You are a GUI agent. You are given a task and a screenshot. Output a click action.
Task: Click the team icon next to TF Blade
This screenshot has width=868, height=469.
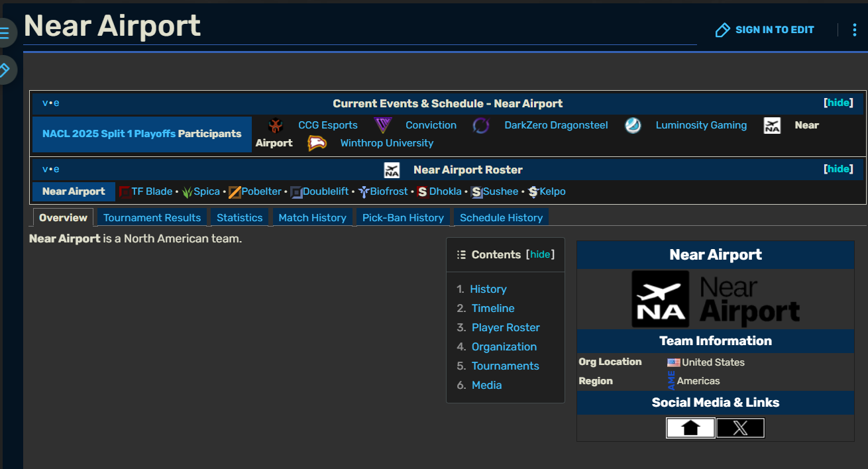tap(125, 192)
